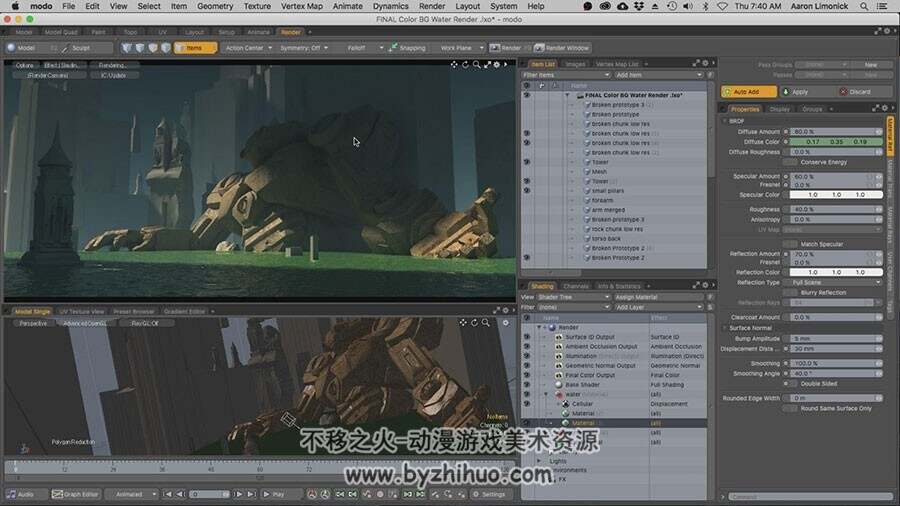Open the Render Window button
Image resolution: width=900 pixels, height=506 pixels.
point(562,48)
